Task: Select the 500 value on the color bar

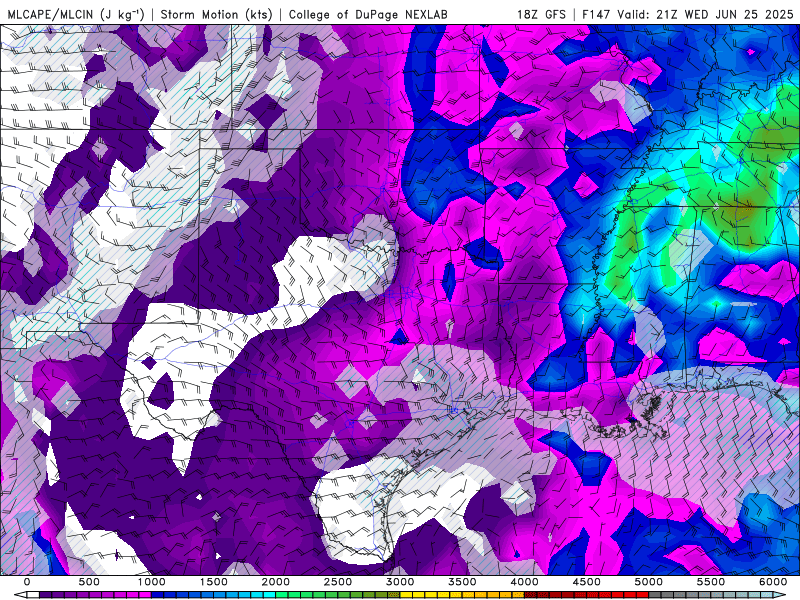Action: tap(89, 582)
